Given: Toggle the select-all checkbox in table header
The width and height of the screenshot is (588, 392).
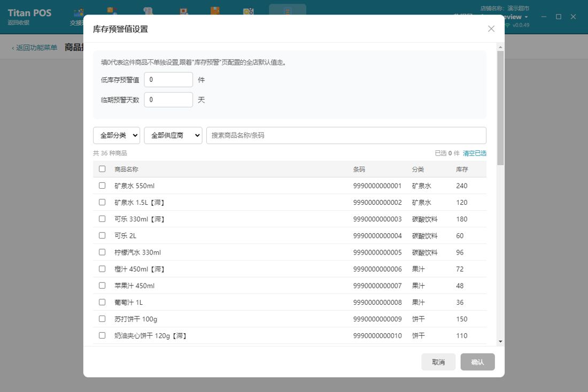Looking at the screenshot, I should pos(102,169).
